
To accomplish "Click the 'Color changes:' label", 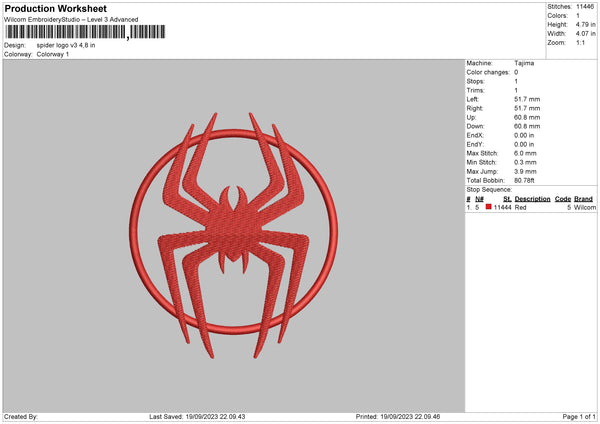I will coord(488,72).
